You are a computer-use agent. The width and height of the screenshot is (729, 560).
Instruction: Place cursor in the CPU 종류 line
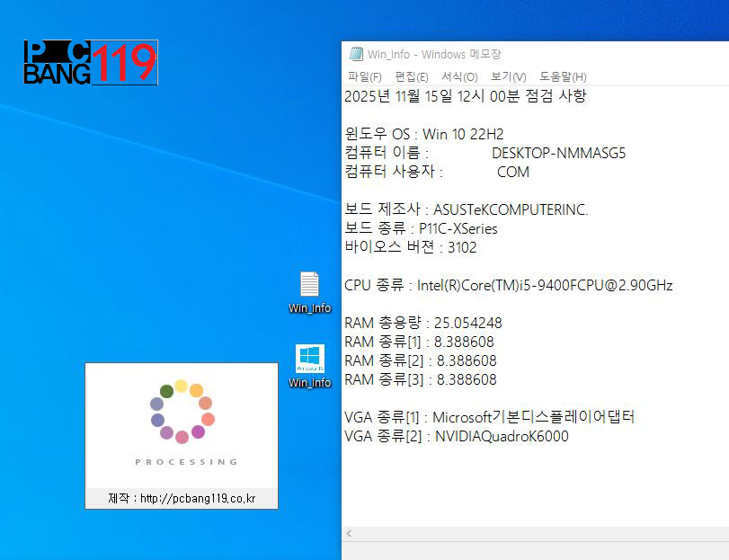coord(508,285)
